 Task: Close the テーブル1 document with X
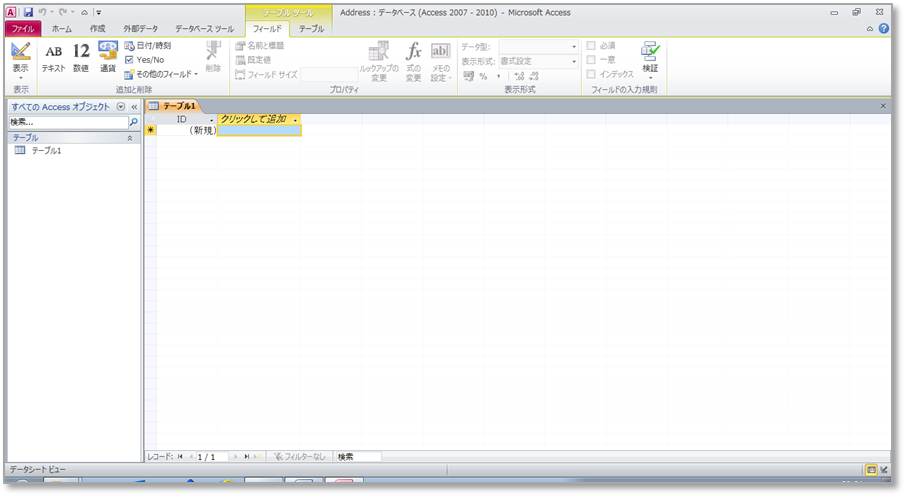click(x=882, y=106)
